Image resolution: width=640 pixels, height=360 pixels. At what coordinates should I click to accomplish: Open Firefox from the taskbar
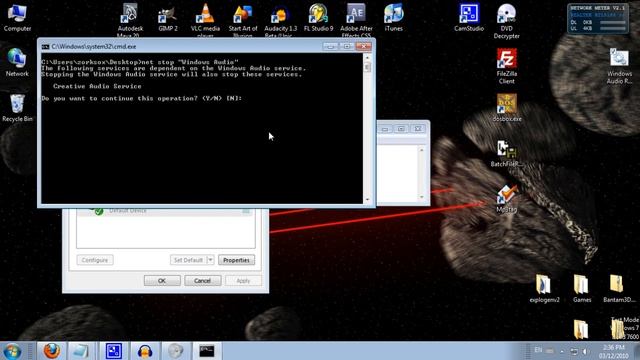pyautogui.click(x=52, y=351)
